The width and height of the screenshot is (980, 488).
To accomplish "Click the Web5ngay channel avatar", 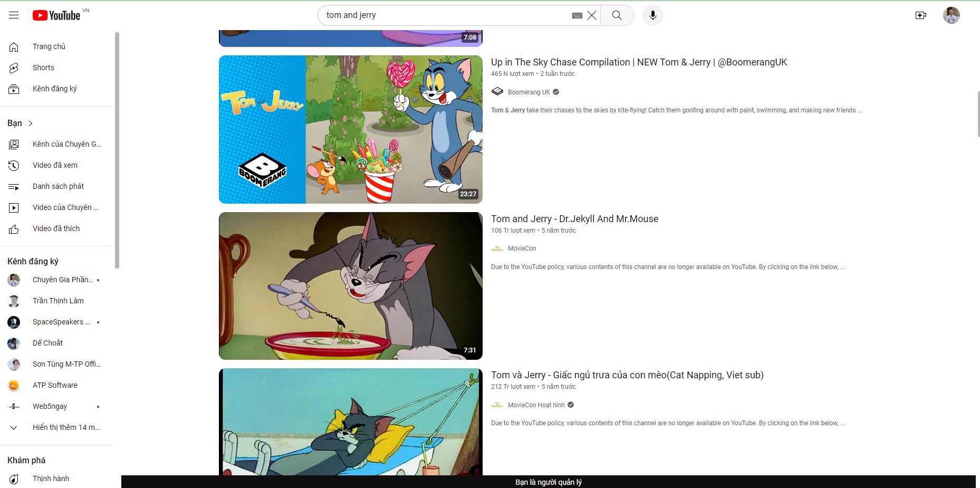I will tap(14, 407).
